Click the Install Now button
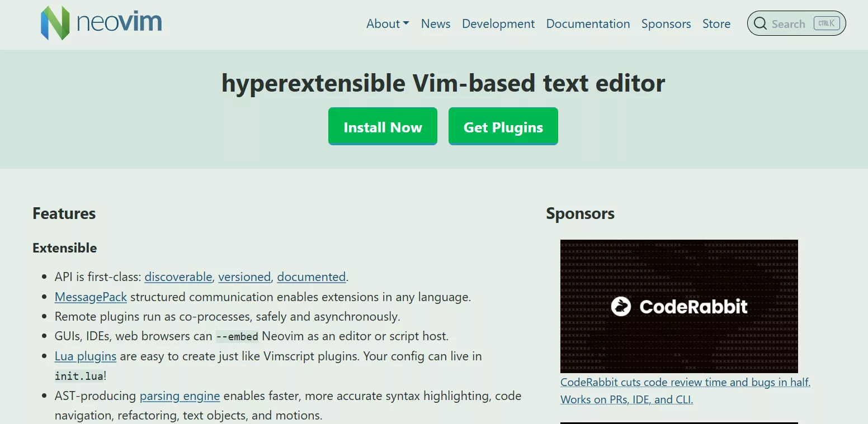Viewport: 868px width, 424px height. (x=383, y=126)
